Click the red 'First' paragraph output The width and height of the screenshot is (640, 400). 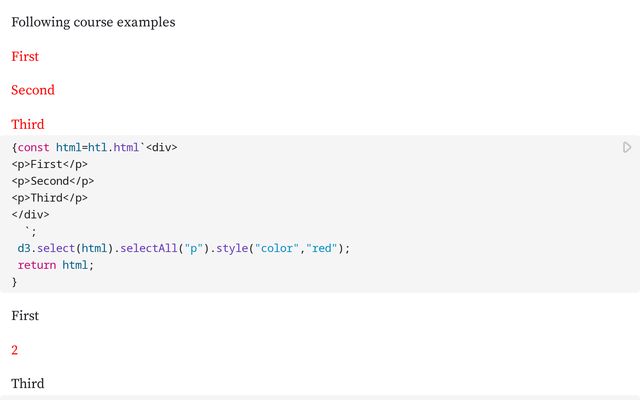pyautogui.click(x=25, y=56)
